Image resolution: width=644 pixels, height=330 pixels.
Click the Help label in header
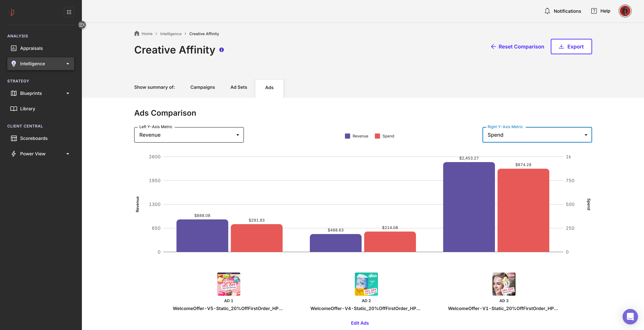pyautogui.click(x=605, y=11)
